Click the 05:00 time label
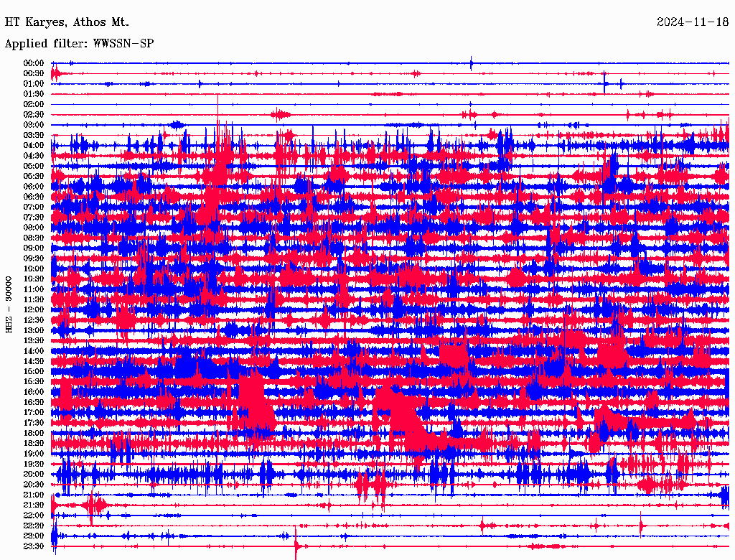 34,166
